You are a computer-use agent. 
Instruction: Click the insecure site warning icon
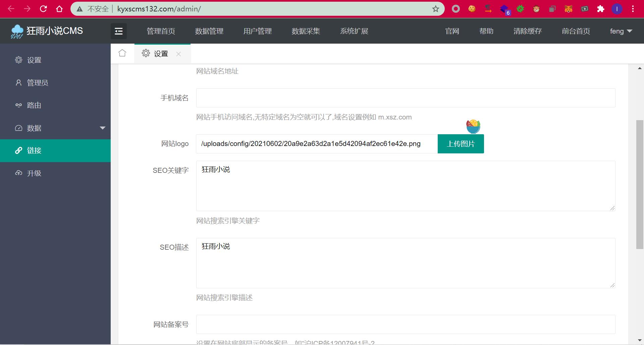[x=79, y=9]
